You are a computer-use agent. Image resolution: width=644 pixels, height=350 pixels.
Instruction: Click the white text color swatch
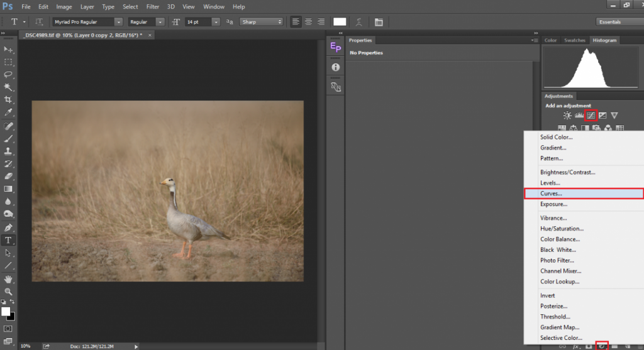(340, 22)
